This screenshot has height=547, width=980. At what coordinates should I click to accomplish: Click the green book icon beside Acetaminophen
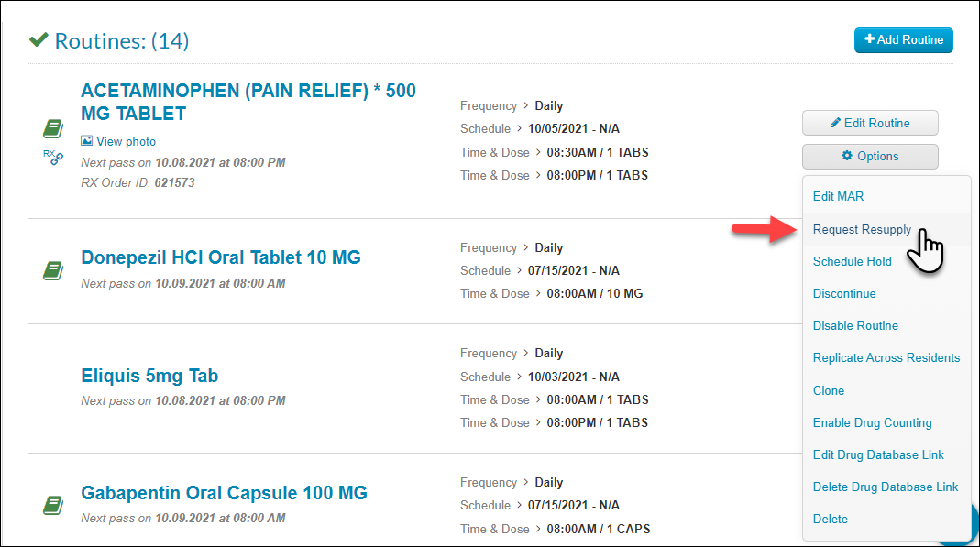[53, 128]
